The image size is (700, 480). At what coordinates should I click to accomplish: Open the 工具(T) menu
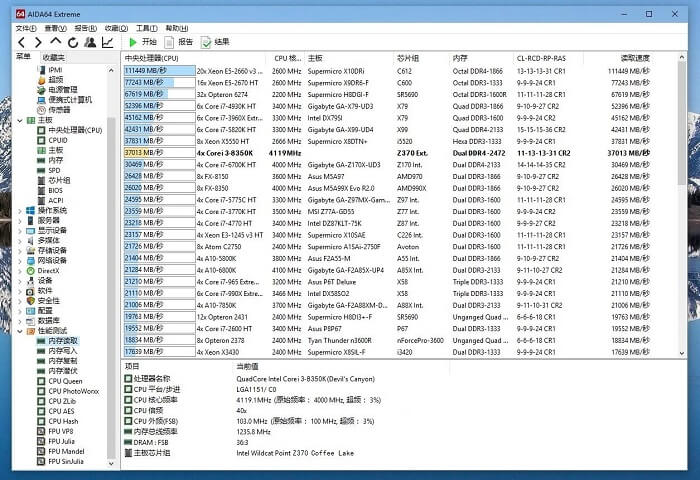[x=146, y=28]
